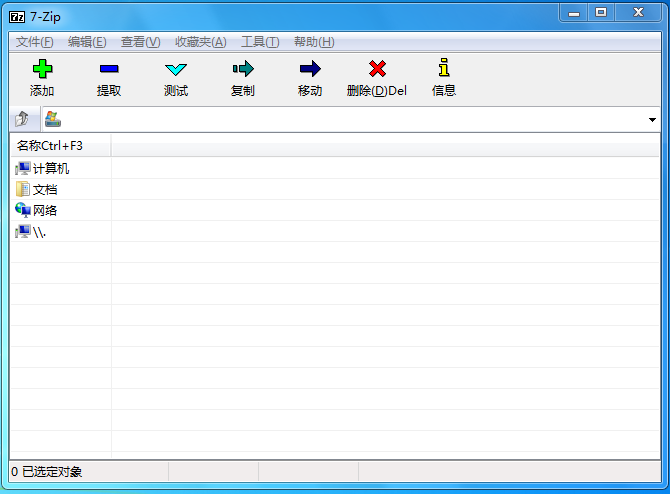Open the 工具(T) menu

click(260, 42)
